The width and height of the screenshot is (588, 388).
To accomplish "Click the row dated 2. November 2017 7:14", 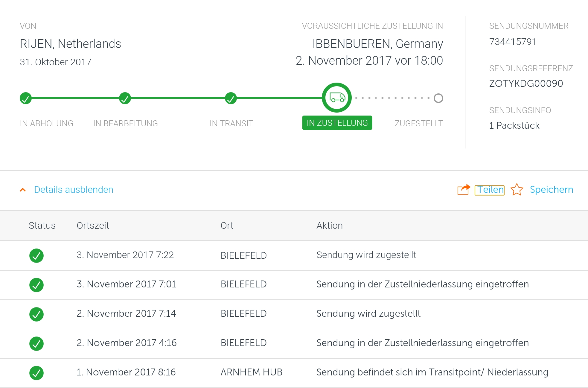I will coord(126,313).
